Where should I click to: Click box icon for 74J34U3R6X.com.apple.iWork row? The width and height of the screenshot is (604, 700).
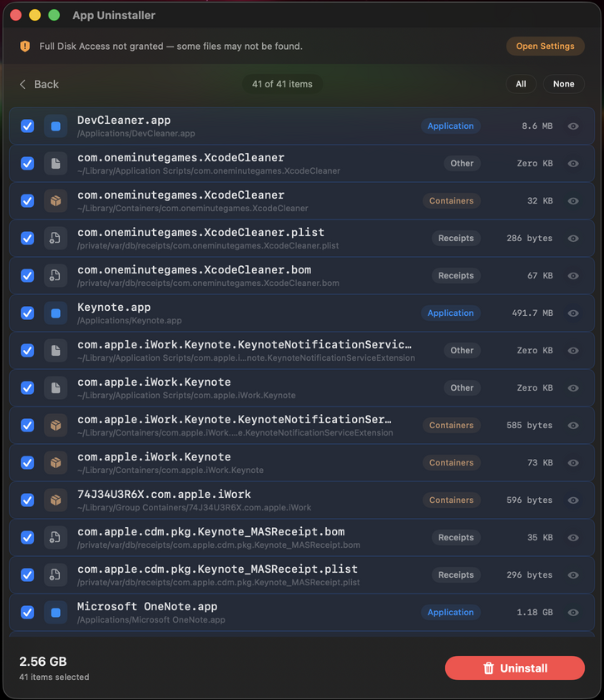pos(56,500)
